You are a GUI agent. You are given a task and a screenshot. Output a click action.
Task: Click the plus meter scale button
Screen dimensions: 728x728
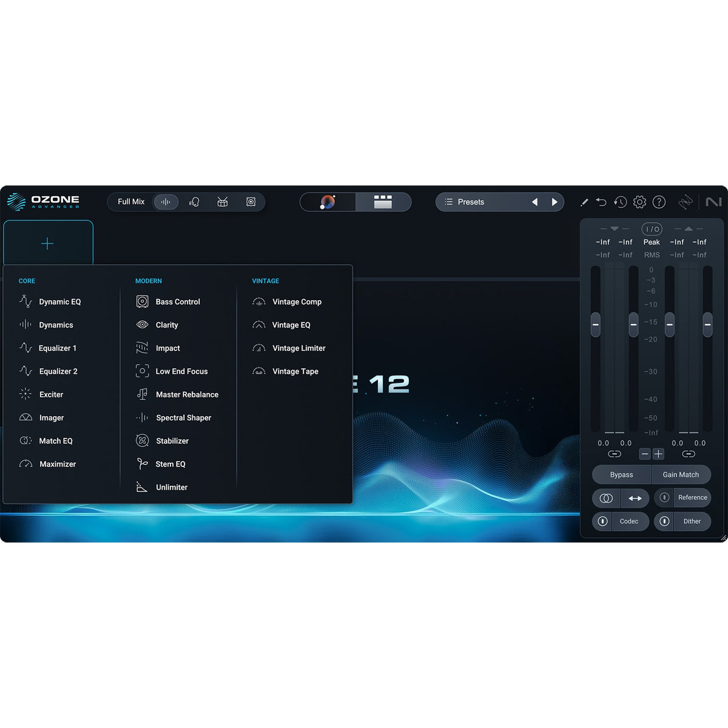click(658, 454)
